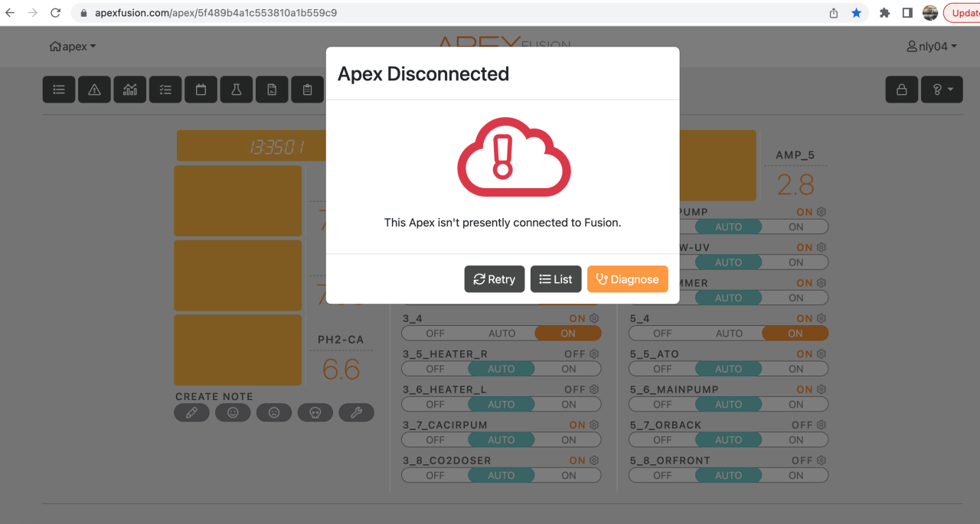
Task: Click the 5_6_MAINPUMP outlet name
Action: point(675,389)
